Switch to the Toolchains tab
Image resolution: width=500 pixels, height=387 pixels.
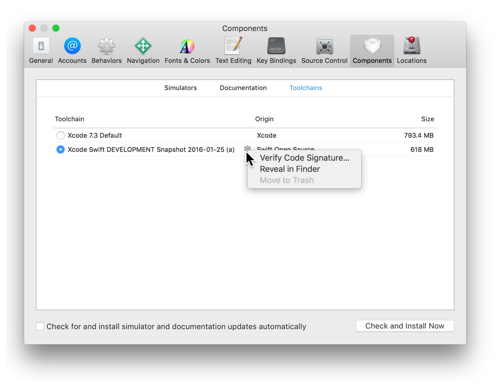tap(306, 88)
